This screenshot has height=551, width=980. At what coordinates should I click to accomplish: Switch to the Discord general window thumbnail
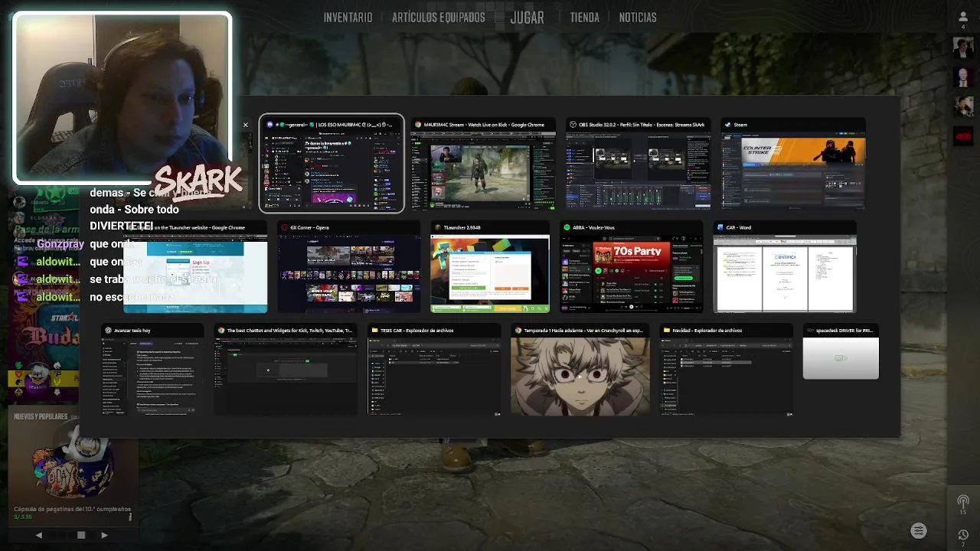332,164
